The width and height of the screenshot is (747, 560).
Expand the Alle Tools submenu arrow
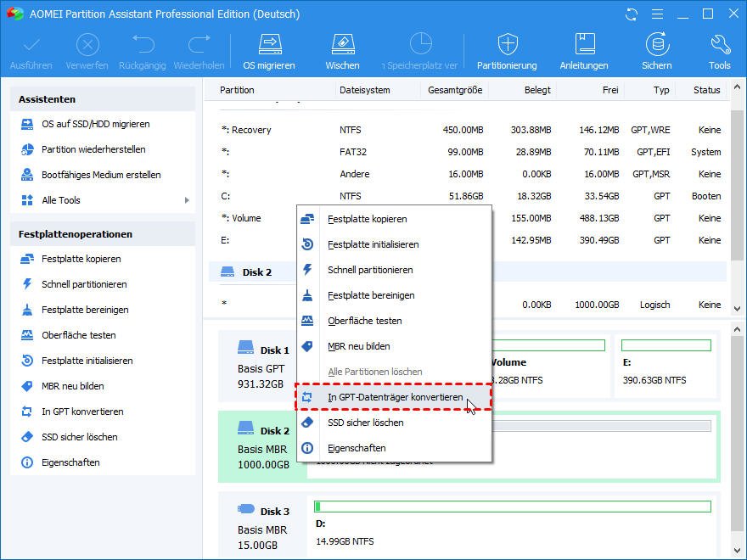(x=187, y=200)
